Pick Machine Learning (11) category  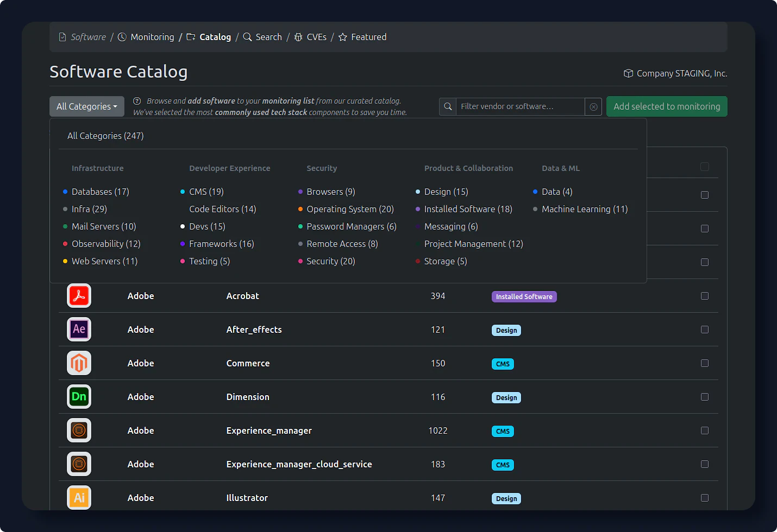coord(584,209)
